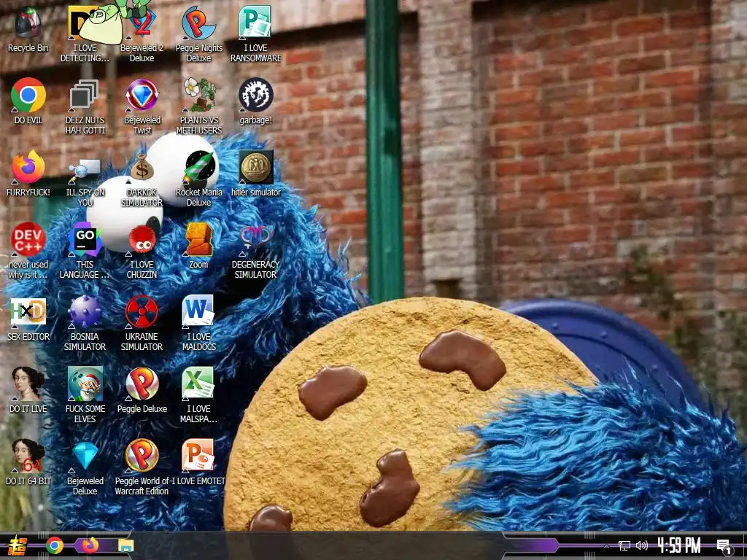Open the Start menu button on taskbar

18,545
